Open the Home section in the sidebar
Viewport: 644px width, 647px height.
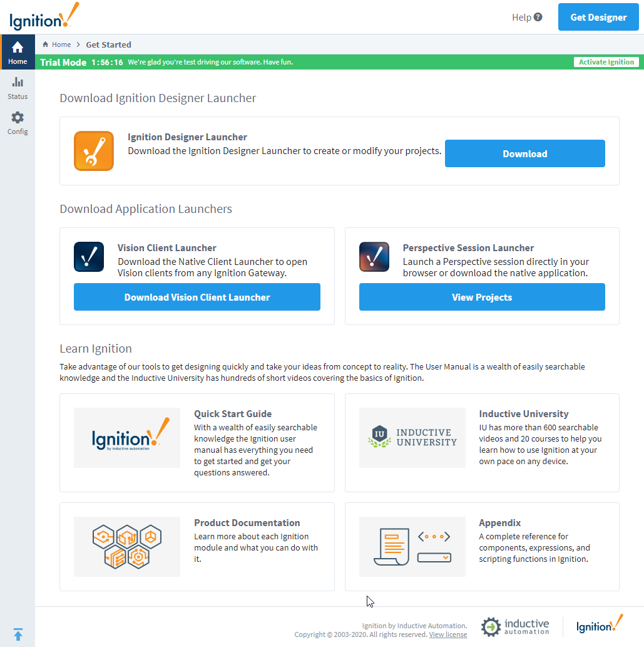point(18,53)
